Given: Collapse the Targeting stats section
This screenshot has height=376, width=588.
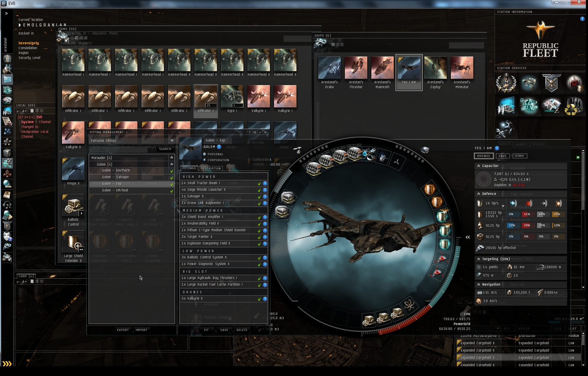Looking at the screenshot, I should coord(479,259).
